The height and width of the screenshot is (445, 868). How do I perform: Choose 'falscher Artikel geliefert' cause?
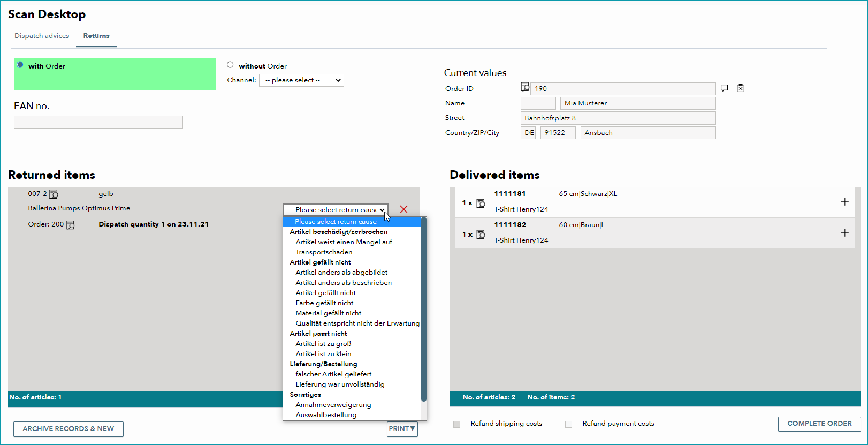334,374
